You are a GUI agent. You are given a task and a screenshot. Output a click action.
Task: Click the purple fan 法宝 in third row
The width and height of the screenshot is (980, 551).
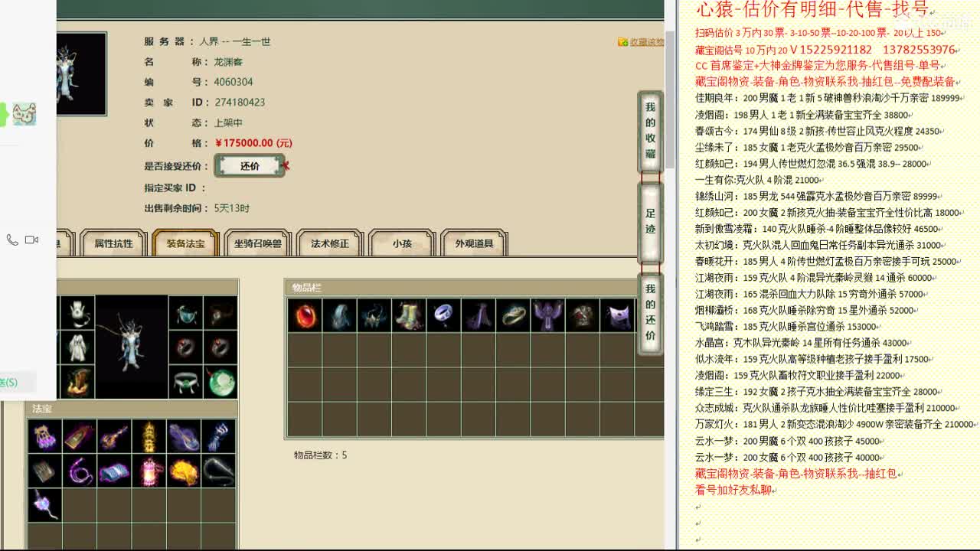click(x=44, y=507)
